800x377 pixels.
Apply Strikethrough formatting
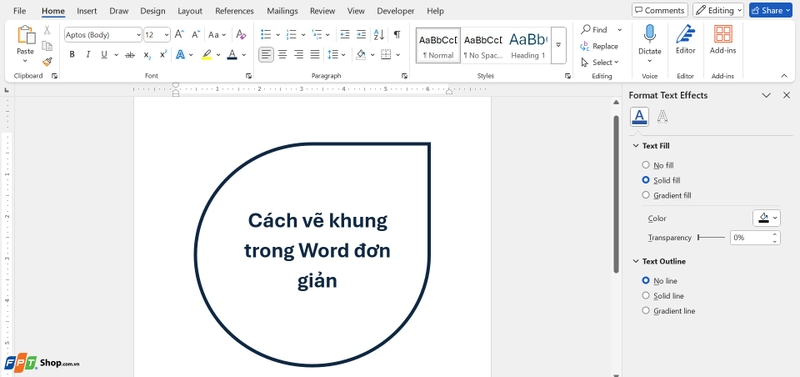coord(130,55)
